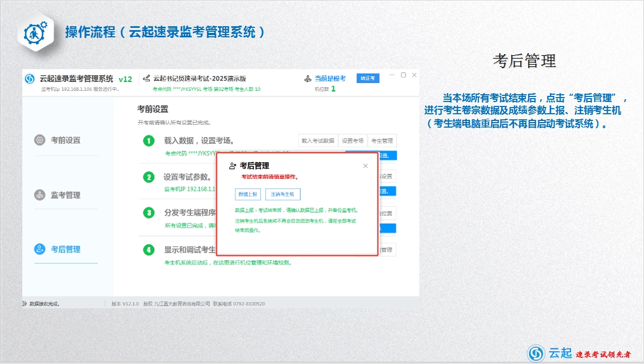Click the 注销考生机 button in the dialog

[283, 195]
